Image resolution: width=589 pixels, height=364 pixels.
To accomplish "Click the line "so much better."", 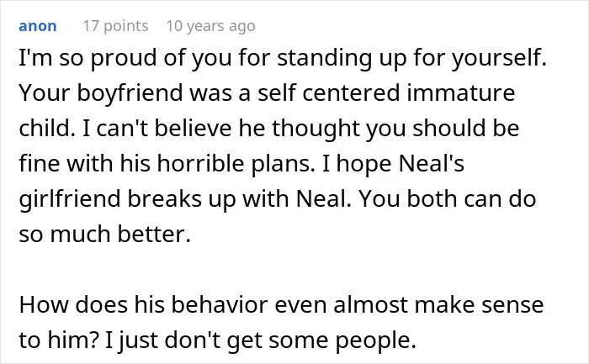I will click(x=105, y=235).
